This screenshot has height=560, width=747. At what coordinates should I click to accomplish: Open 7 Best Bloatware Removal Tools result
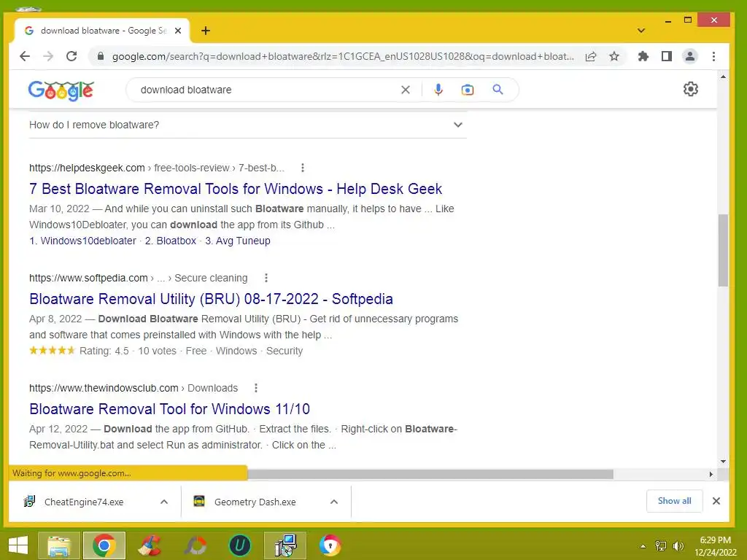[x=236, y=189]
